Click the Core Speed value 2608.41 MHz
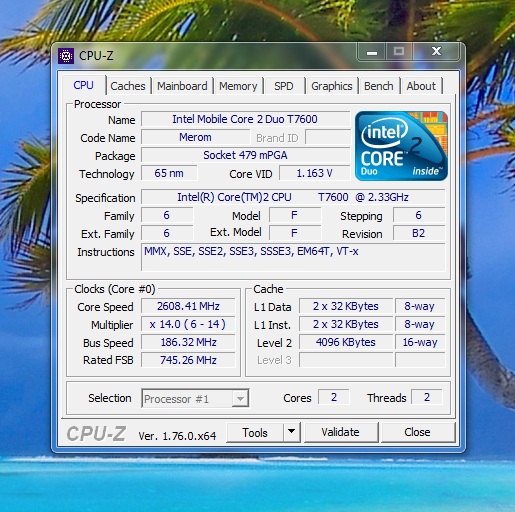Screen dimensions: 515x512 (188, 306)
